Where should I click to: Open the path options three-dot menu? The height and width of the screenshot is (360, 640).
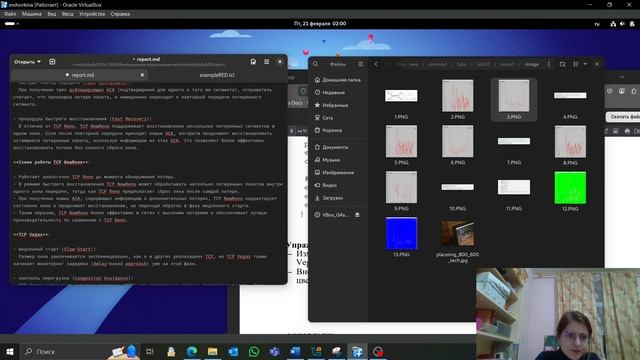[549, 64]
